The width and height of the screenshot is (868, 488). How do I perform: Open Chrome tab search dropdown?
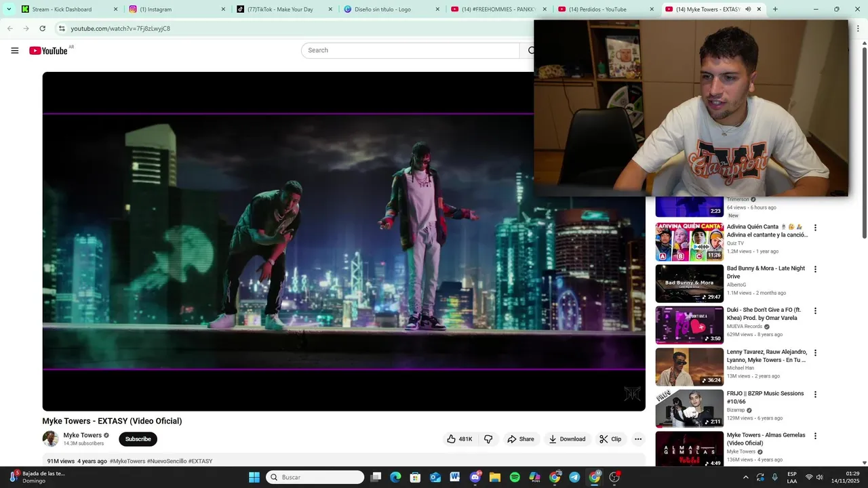(9, 9)
